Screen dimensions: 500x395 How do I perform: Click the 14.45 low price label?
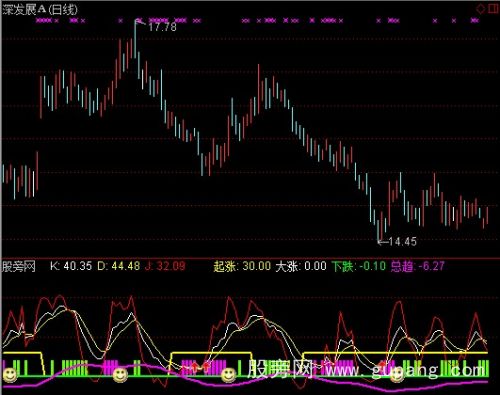402,241
